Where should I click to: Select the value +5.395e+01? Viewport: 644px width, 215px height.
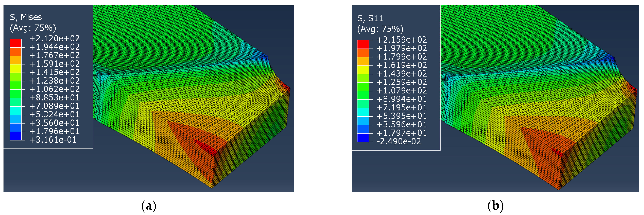pyautogui.click(x=402, y=116)
